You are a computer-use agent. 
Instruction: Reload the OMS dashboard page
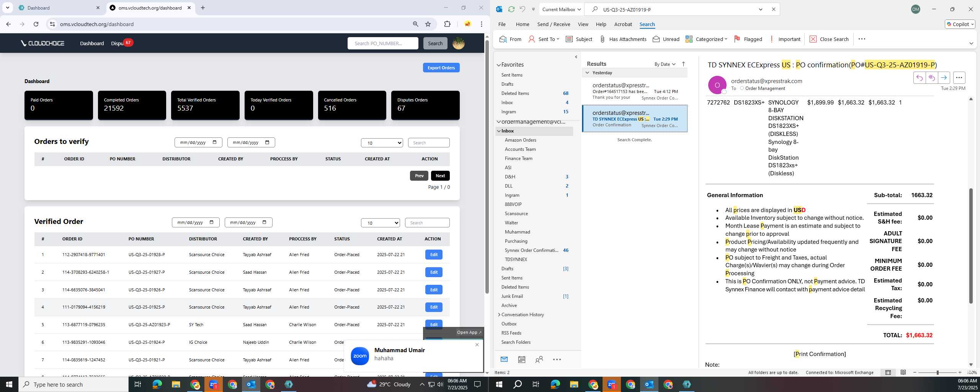pos(36,24)
